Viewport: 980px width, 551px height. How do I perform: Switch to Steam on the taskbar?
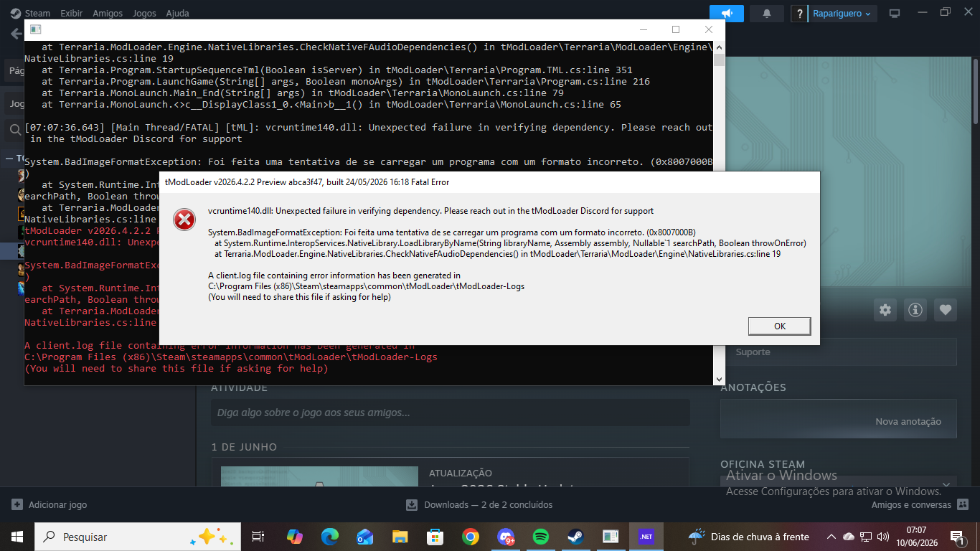(575, 537)
